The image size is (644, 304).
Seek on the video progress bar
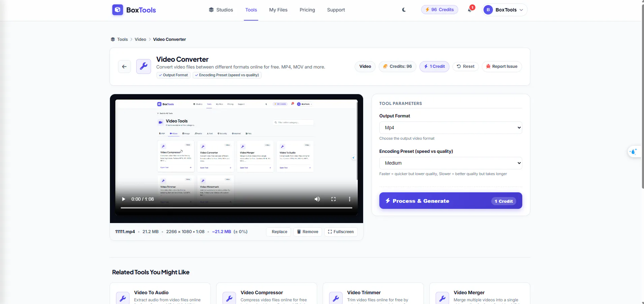[x=236, y=208]
